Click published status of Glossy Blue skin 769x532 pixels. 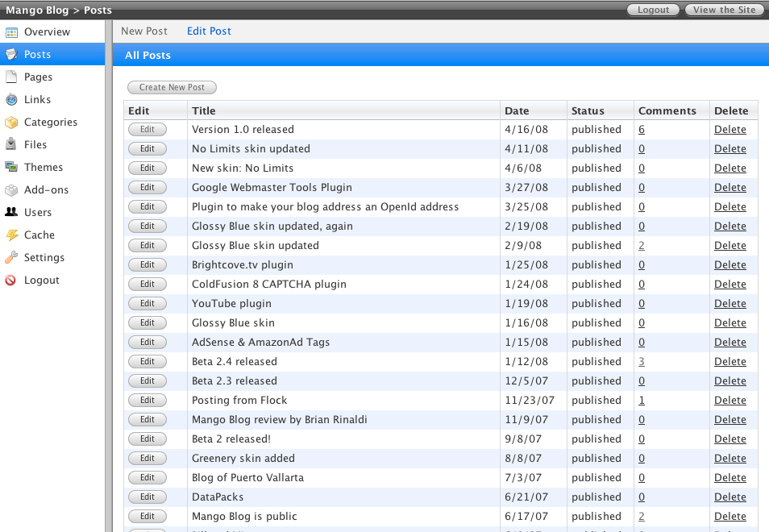[596, 323]
